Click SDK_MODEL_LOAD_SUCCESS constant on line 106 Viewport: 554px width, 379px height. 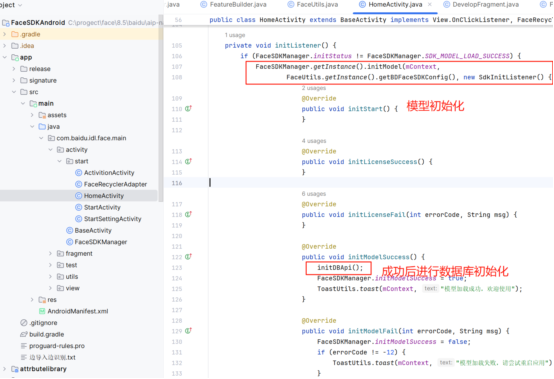click(x=467, y=56)
